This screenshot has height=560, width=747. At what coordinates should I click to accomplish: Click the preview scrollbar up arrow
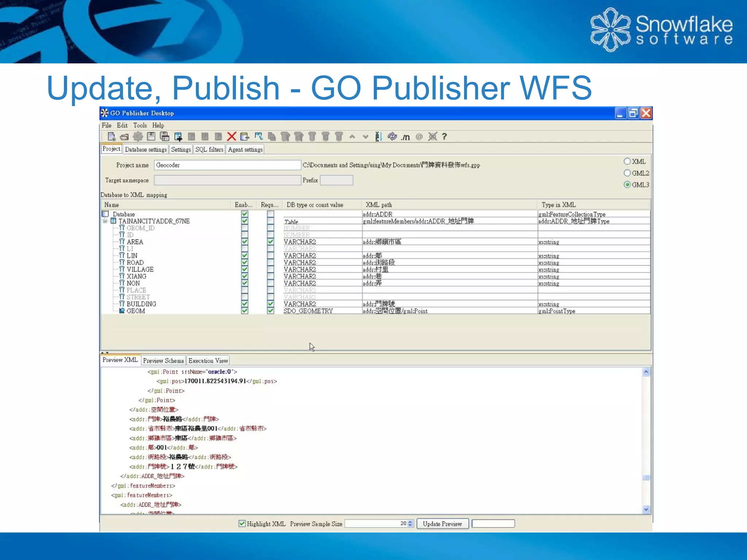point(646,372)
